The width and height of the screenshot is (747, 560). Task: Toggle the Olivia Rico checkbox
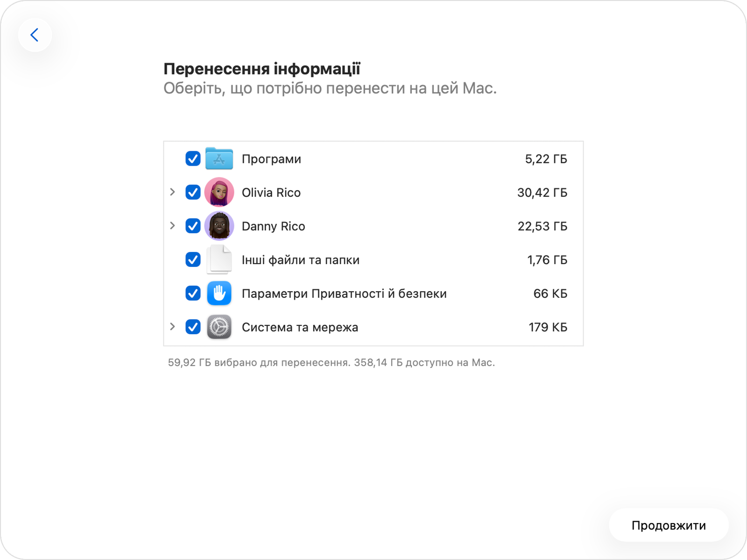click(x=193, y=192)
